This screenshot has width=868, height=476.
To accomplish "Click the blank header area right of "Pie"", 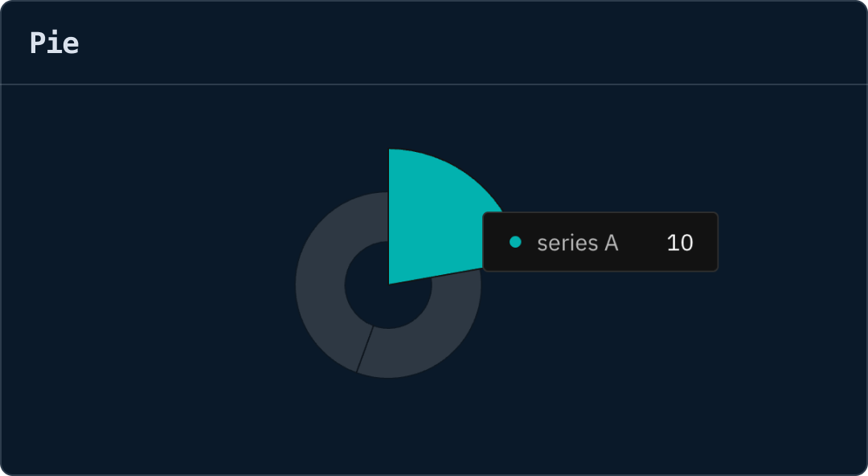I will tap(482, 43).
